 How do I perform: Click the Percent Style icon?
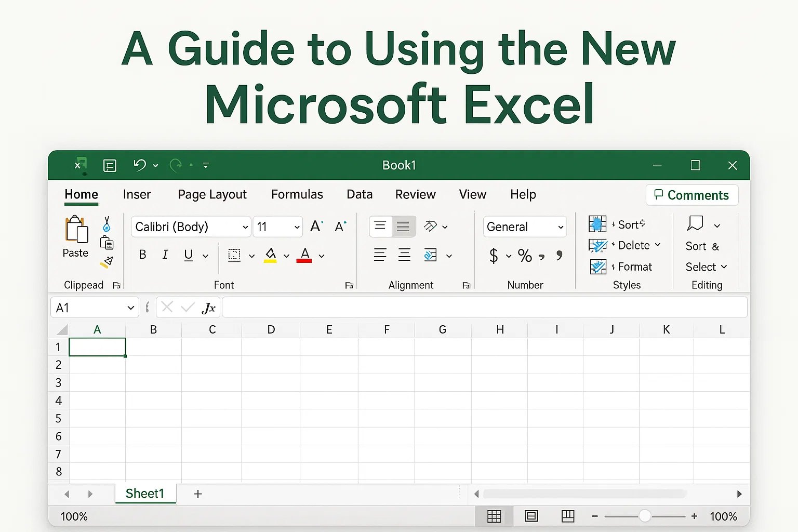[x=525, y=256]
